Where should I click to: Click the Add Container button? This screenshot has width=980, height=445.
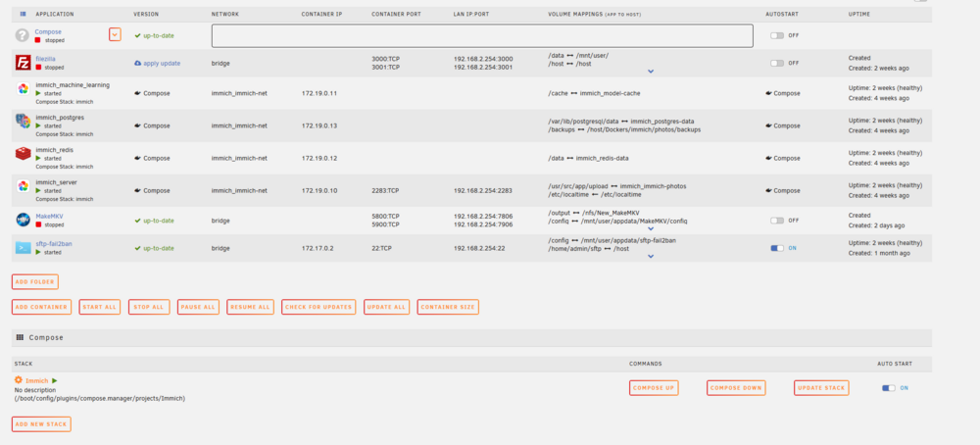click(x=41, y=307)
